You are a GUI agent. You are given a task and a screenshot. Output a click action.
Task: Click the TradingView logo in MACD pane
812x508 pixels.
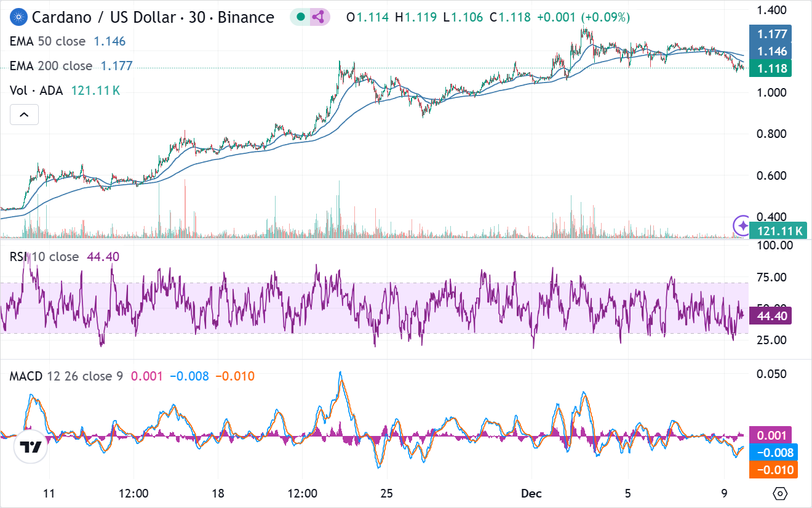tap(31, 447)
